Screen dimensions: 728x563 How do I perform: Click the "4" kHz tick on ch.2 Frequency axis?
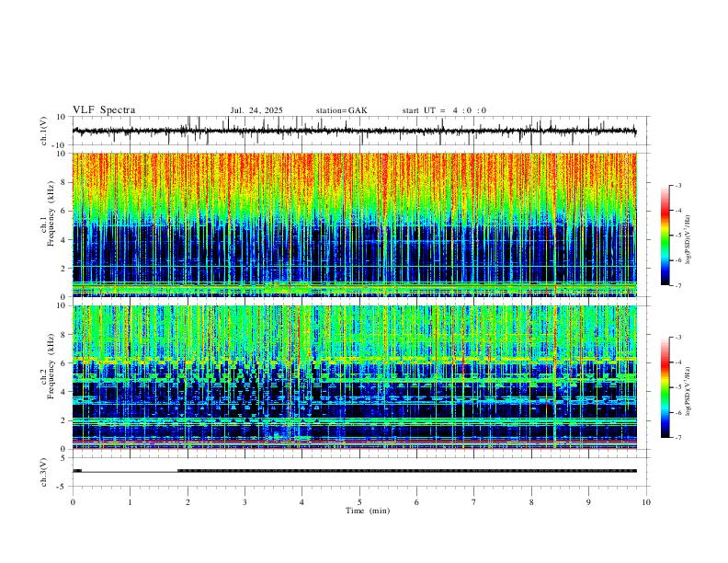[65, 392]
